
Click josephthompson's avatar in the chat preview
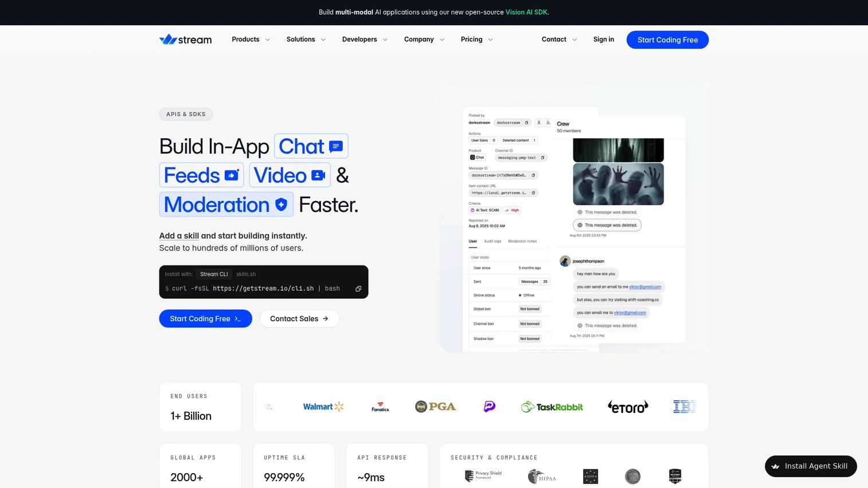pos(565,261)
